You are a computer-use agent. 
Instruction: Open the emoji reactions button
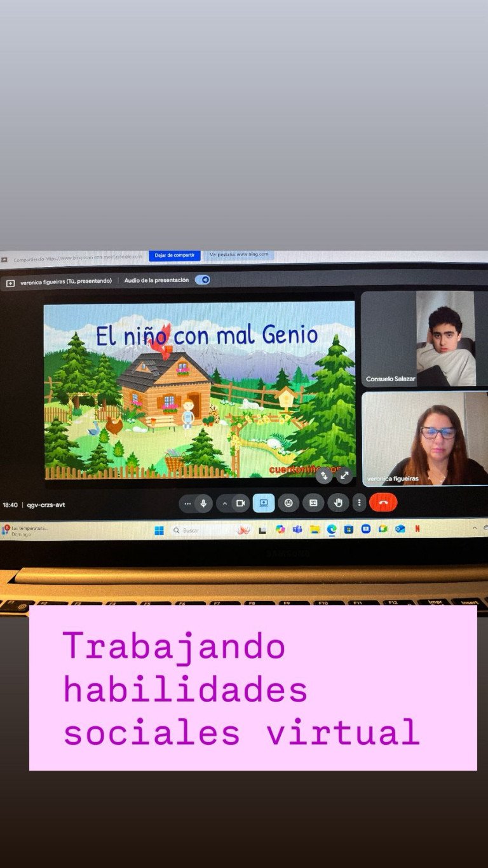click(x=288, y=503)
